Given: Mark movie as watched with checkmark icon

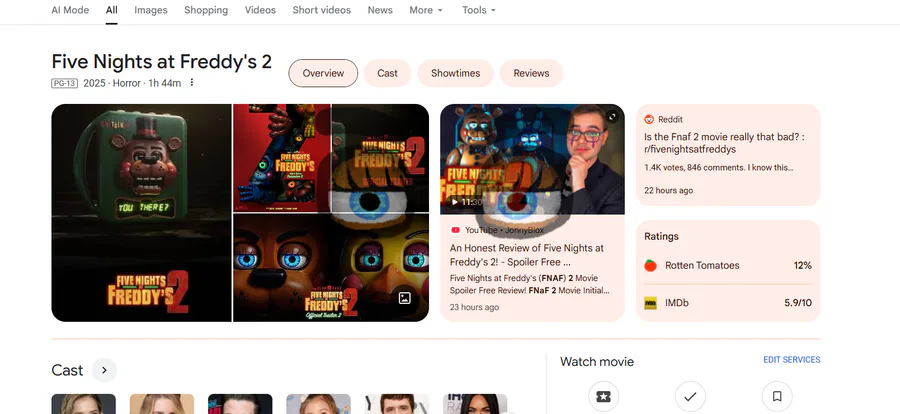Looking at the screenshot, I should point(690,397).
